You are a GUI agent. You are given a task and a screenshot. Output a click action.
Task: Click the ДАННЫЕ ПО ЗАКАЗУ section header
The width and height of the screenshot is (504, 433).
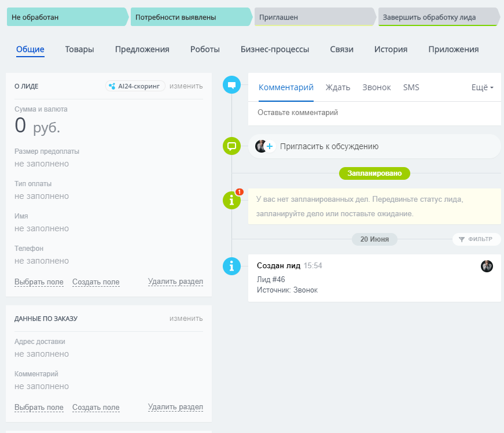coord(46,319)
